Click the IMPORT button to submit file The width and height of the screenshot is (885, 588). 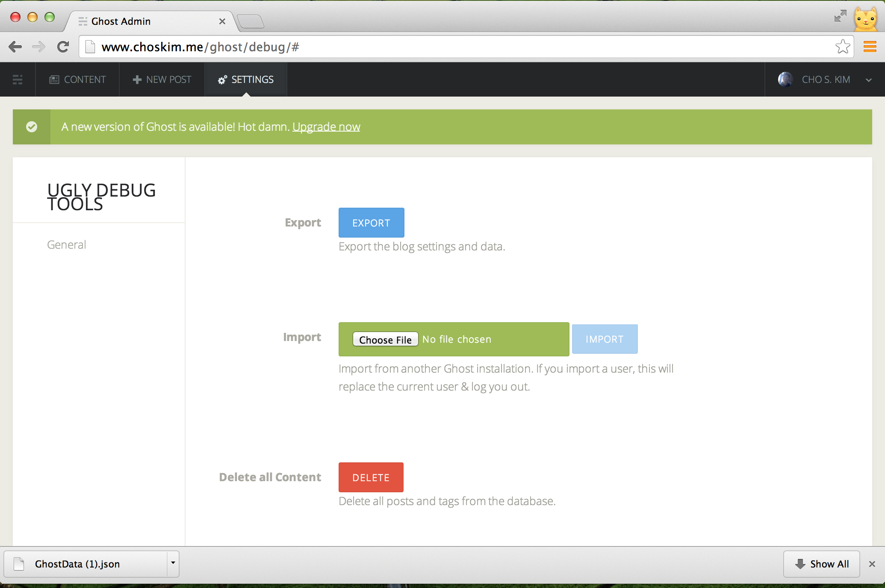coord(604,338)
